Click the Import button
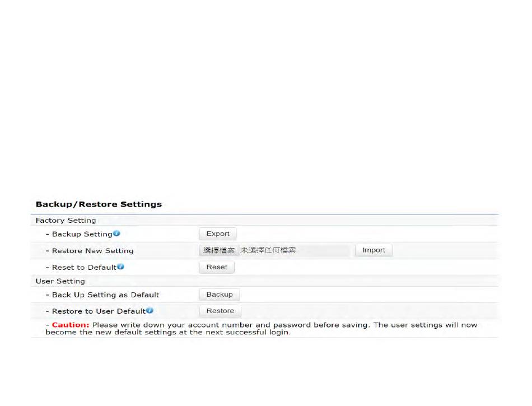Screen dimensions: 532x406 [x=374, y=250]
